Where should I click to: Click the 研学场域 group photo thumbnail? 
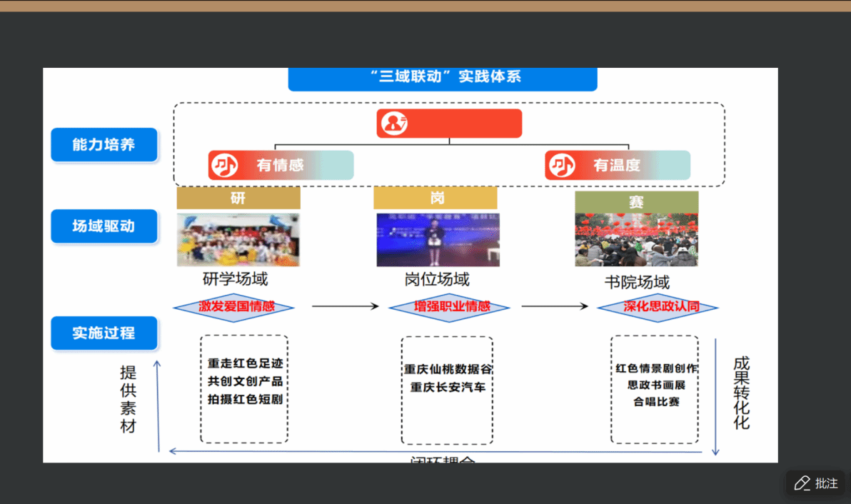click(x=238, y=240)
